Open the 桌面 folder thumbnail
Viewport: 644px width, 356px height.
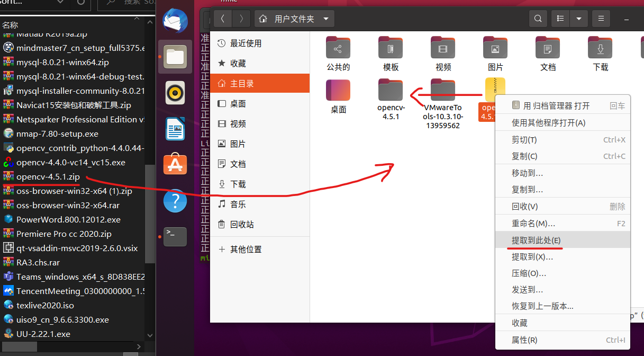(x=338, y=90)
